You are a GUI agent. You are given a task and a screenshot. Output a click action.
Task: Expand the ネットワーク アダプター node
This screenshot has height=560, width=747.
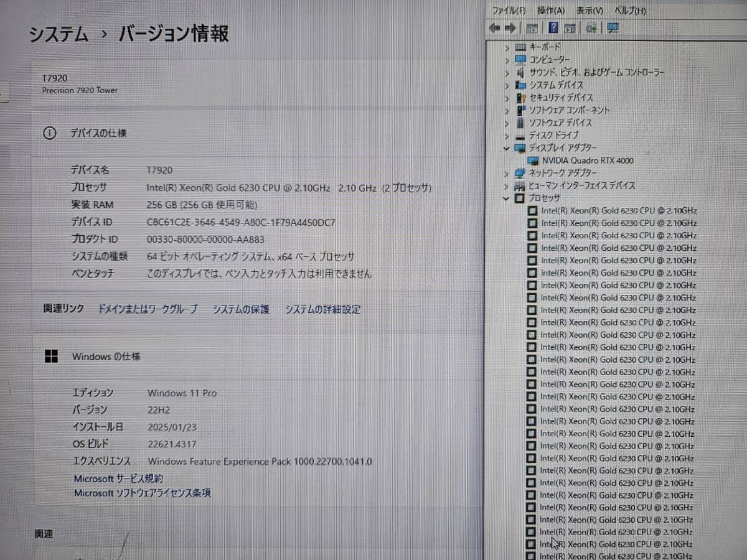pyautogui.click(x=507, y=173)
